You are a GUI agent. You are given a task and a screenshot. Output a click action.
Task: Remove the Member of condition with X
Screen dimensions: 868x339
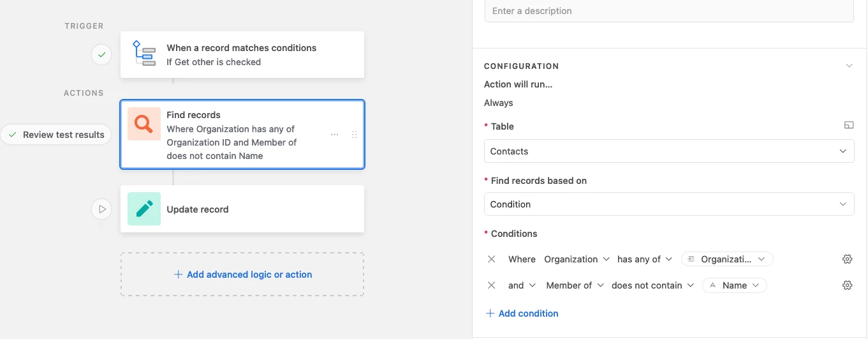[492, 285]
